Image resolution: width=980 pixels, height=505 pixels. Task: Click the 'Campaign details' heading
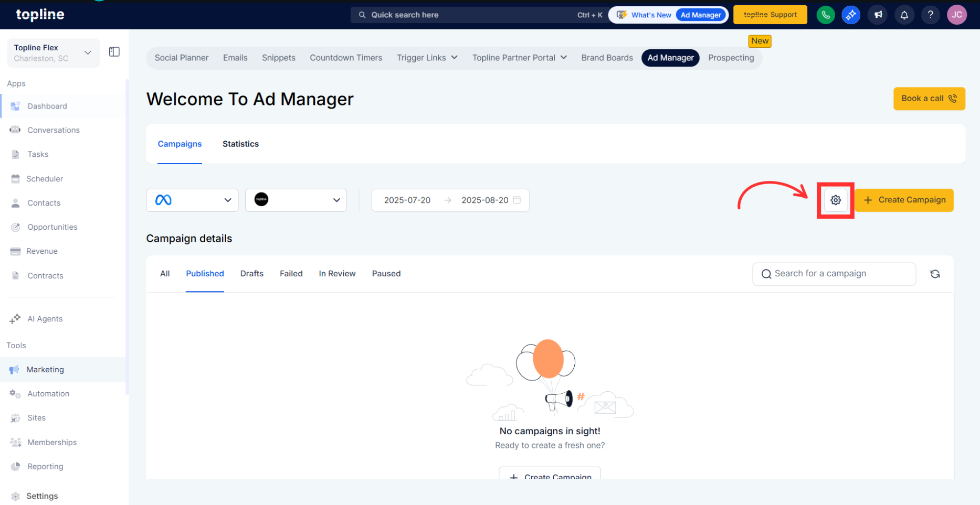[189, 239]
